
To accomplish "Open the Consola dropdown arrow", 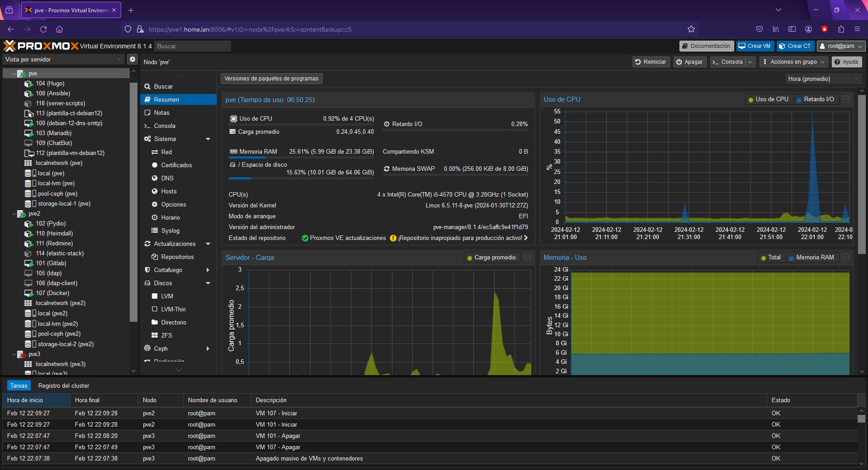I will tap(750, 62).
